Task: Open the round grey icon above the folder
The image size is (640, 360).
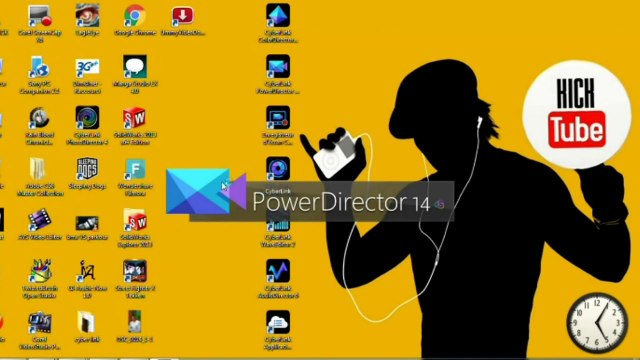Action: pos(39,118)
